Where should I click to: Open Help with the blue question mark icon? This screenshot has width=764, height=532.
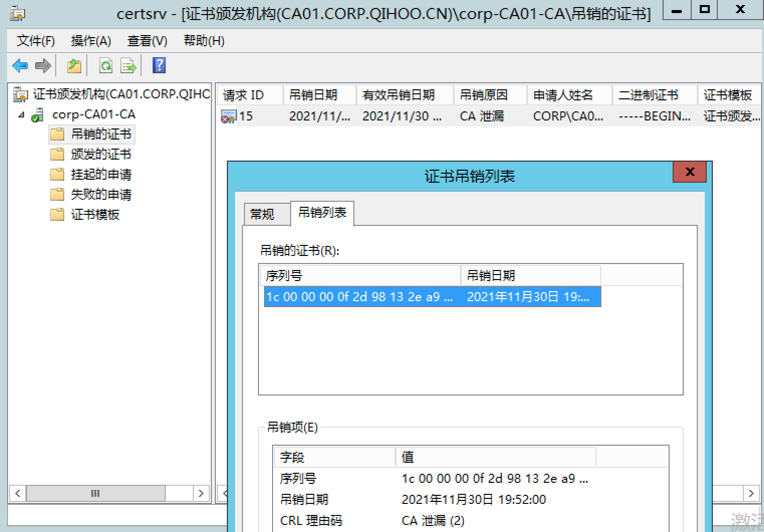coord(159,66)
